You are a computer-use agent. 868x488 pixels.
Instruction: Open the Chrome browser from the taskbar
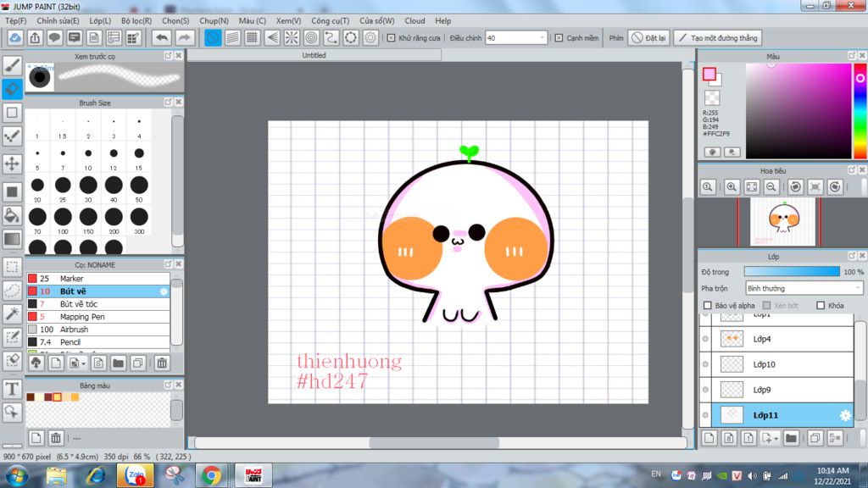[x=211, y=475]
